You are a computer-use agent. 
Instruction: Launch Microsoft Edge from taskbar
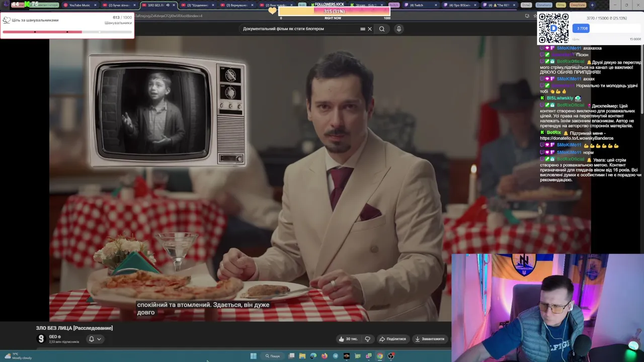click(313, 356)
